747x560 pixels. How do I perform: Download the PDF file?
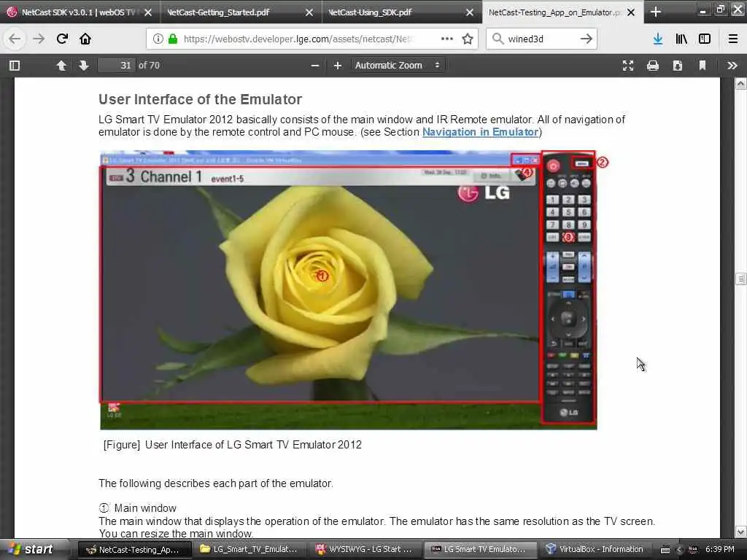tap(678, 65)
